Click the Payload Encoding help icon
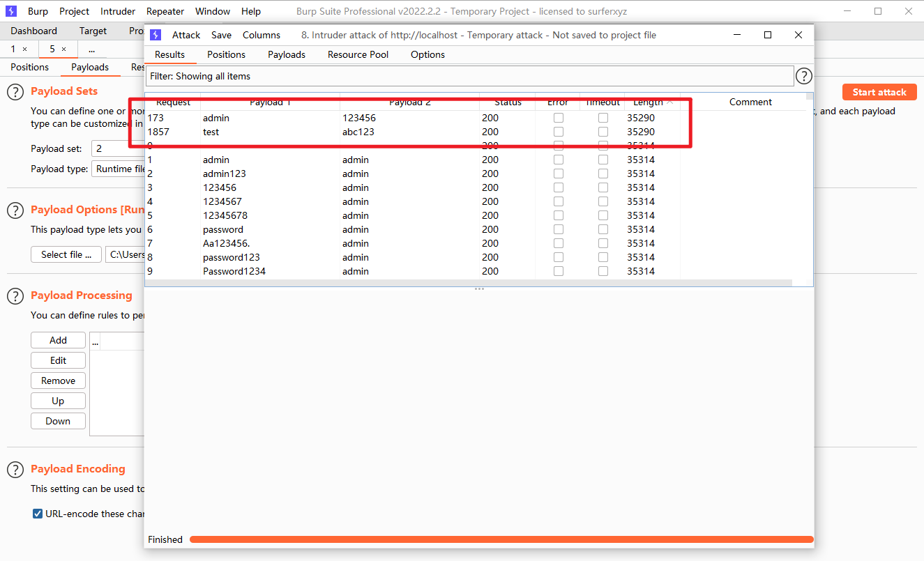Viewport: 924px width, 561px height. tap(15, 470)
